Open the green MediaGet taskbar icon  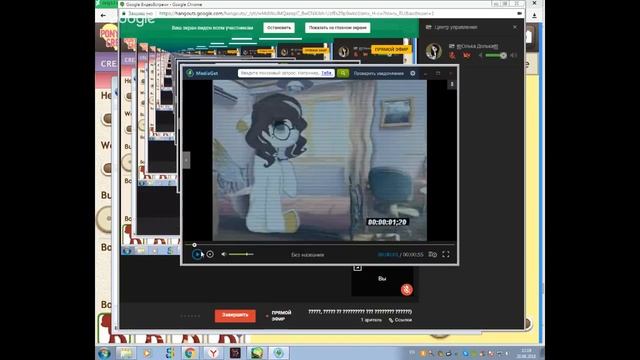click(279, 353)
